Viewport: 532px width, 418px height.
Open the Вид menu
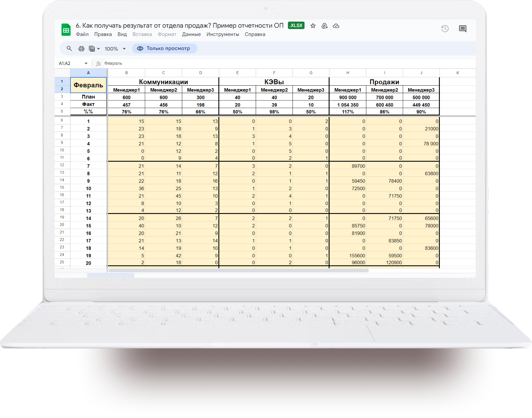point(122,34)
